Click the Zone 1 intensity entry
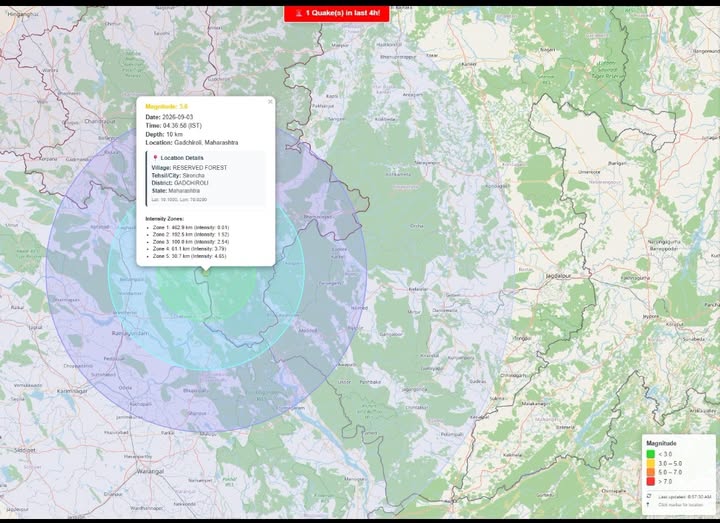720x523 pixels. (191, 228)
